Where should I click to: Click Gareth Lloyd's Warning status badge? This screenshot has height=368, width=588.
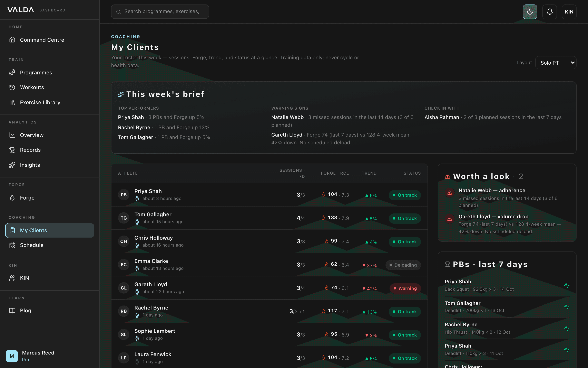point(405,288)
